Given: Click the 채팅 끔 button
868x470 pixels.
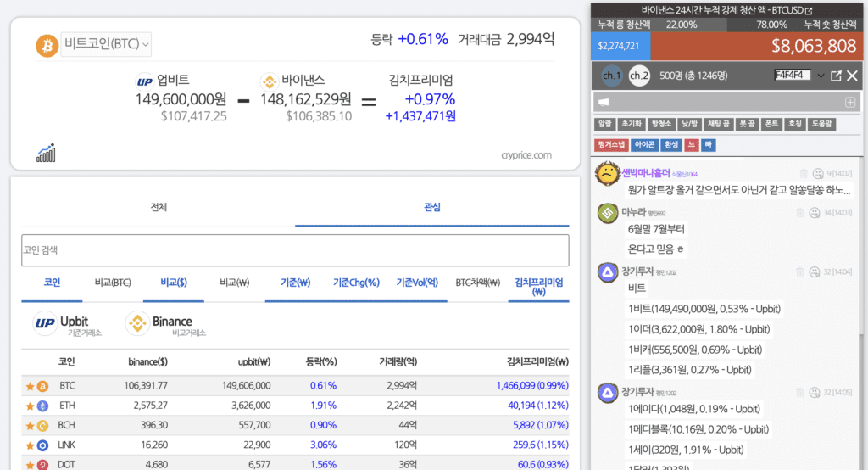Looking at the screenshot, I should coord(719,124).
